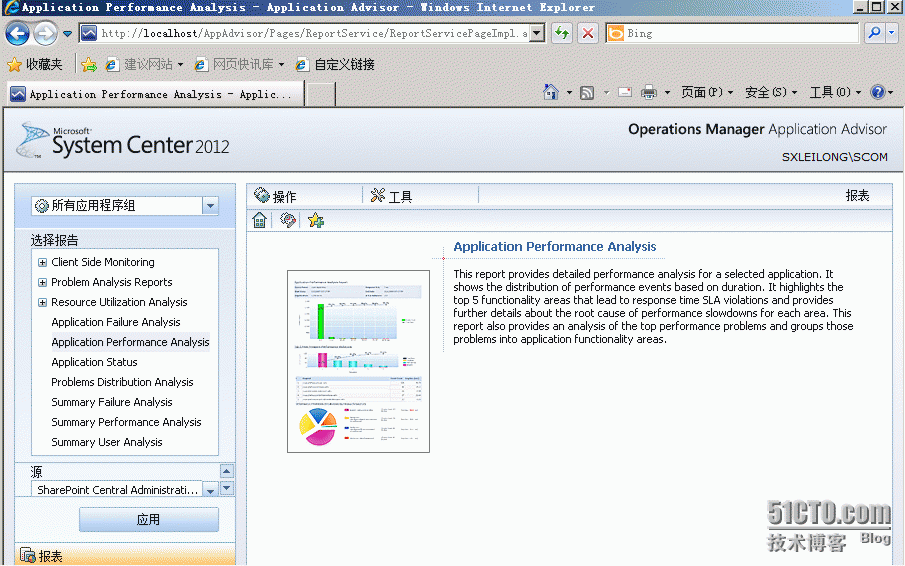Open the 收藏夹 favorites star button
The height and width of the screenshot is (566, 905).
35,65
